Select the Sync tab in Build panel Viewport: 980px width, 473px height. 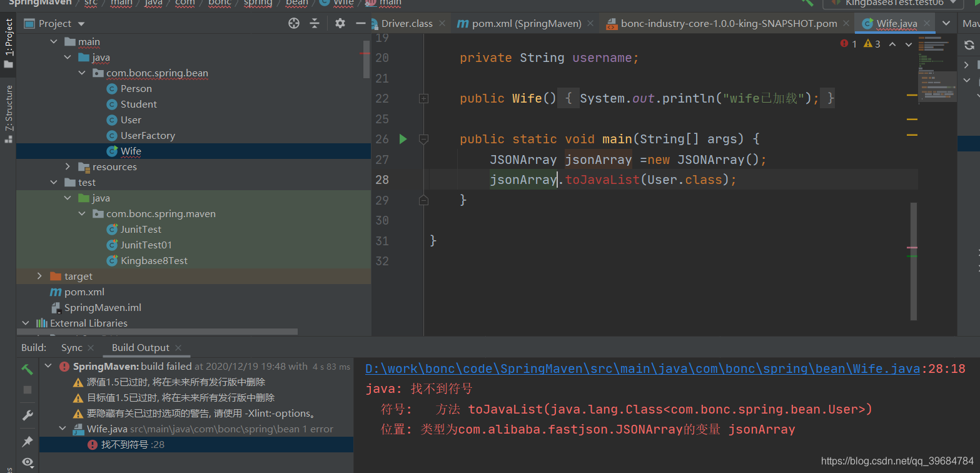tap(71, 347)
